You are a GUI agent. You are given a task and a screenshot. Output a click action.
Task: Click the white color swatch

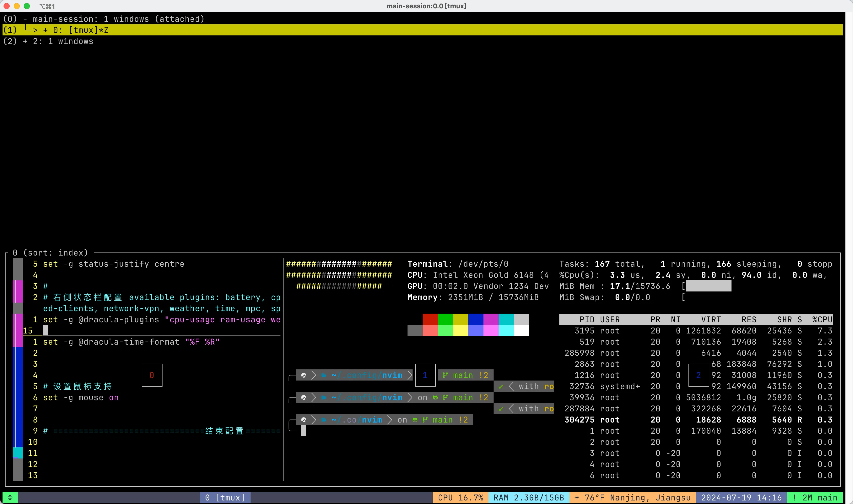521,330
